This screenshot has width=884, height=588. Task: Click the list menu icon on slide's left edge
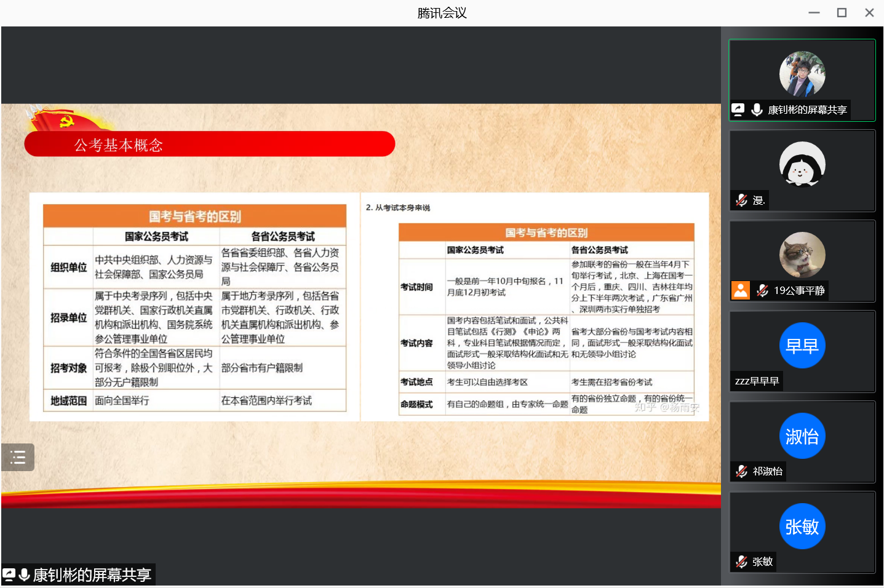pos(18,457)
